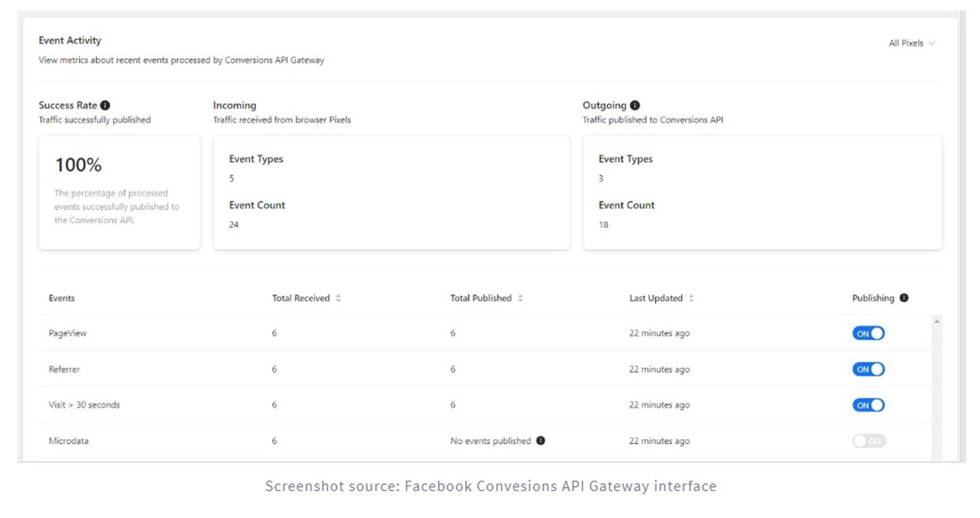The width and height of the screenshot is (980, 518).
Task: Click info icon beside No events published
Action: point(540,441)
